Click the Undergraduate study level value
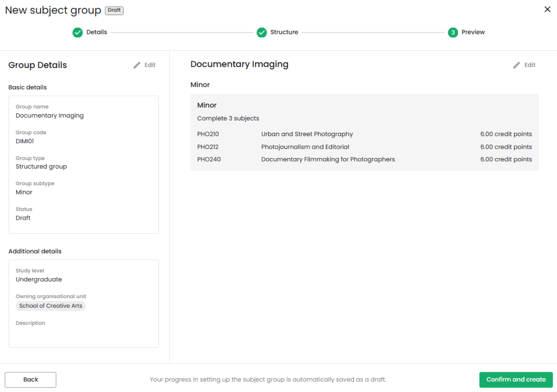The image size is (557, 392). point(39,279)
